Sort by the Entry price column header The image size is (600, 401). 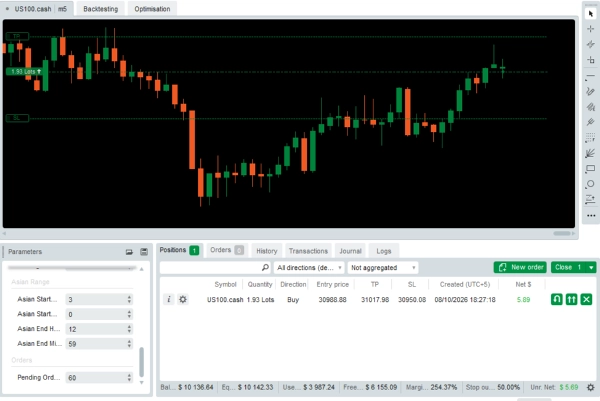333,284
